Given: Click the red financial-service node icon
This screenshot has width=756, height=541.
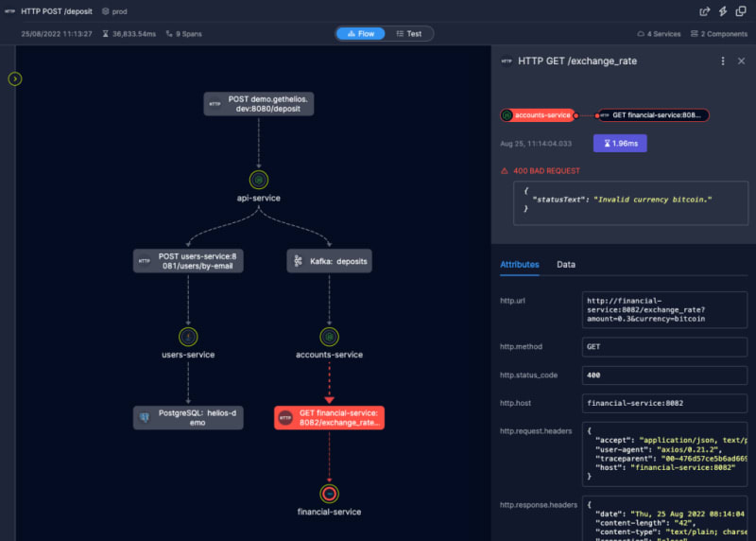Looking at the screenshot, I should pyautogui.click(x=329, y=493).
